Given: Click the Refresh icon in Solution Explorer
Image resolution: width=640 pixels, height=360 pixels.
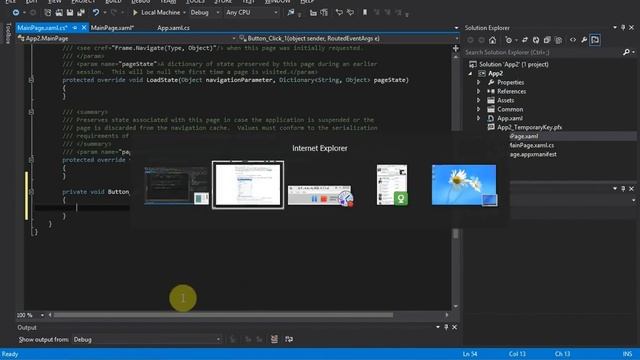Looking at the screenshot, I should [536, 40].
